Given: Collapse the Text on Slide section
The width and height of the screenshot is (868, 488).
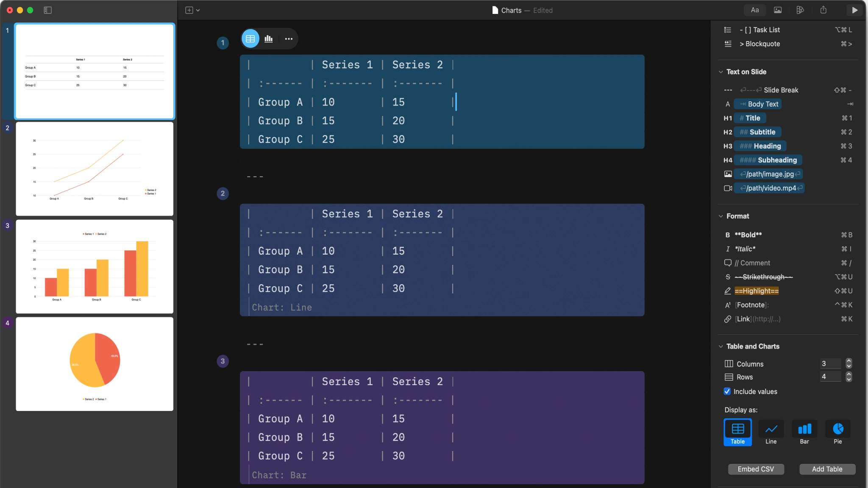Looking at the screenshot, I should pyautogui.click(x=721, y=72).
